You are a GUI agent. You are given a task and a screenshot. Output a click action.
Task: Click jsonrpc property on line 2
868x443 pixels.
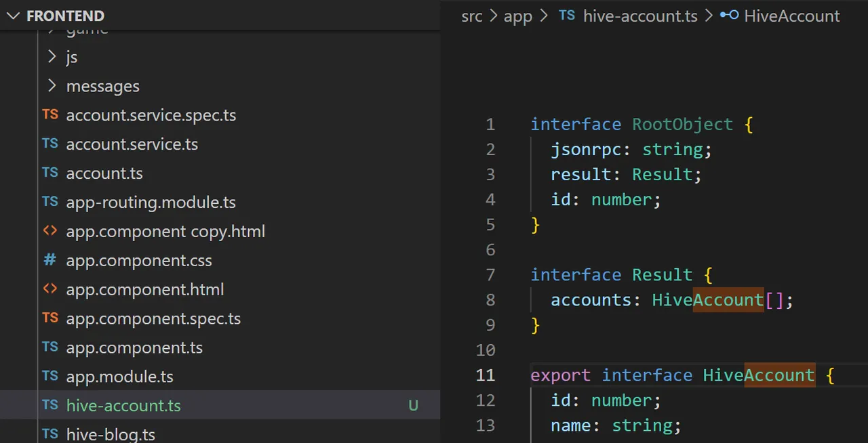(x=586, y=150)
